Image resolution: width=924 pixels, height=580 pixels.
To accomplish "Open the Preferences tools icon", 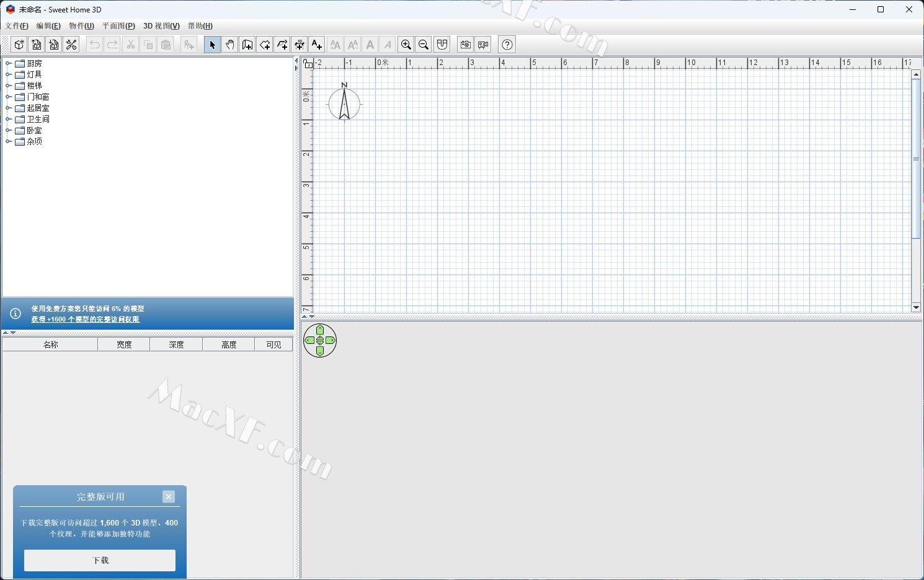I will (x=71, y=45).
